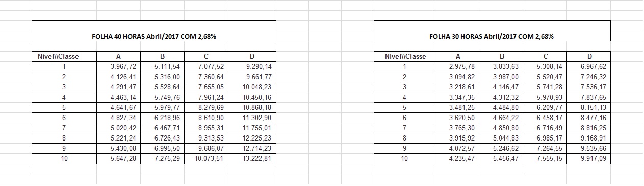The height and width of the screenshot is (186, 644).
Task: Select cell with value 5.456,47
Action: (502, 159)
